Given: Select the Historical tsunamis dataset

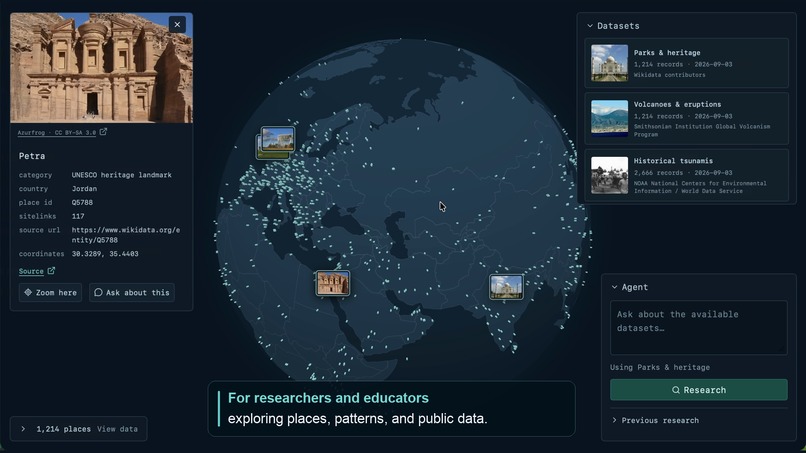Looking at the screenshot, I should tap(686, 175).
